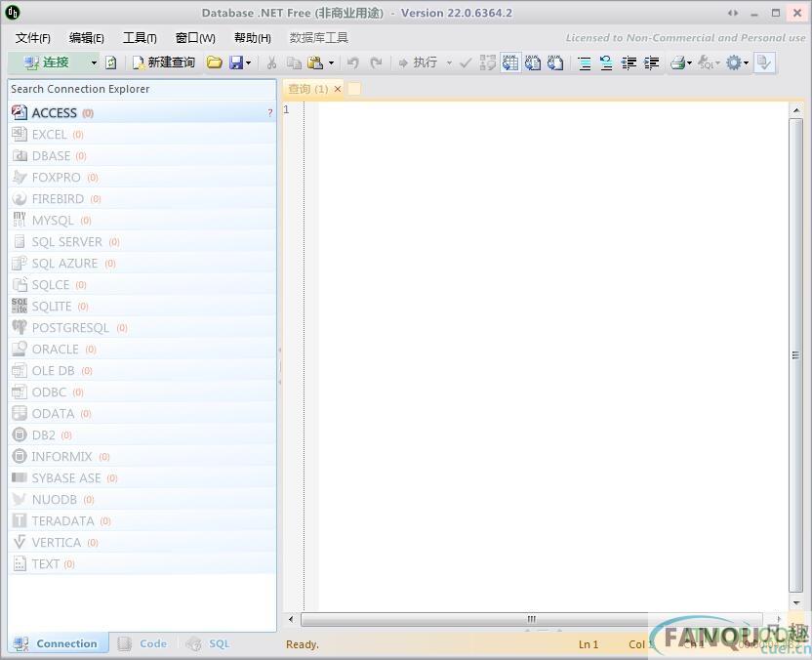Click the copy icon in toolbar
812x660 pixels.
(294, 62)
